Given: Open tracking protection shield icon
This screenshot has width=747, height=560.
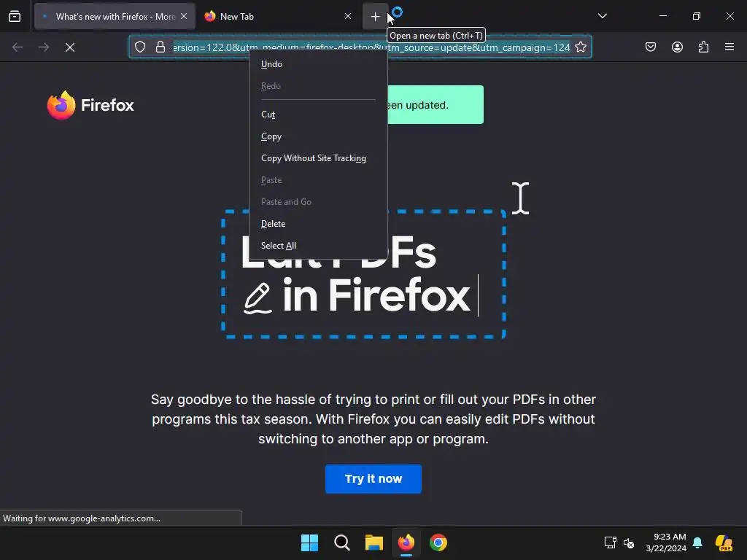Looking at the screenshot, I should pos(139,47).
